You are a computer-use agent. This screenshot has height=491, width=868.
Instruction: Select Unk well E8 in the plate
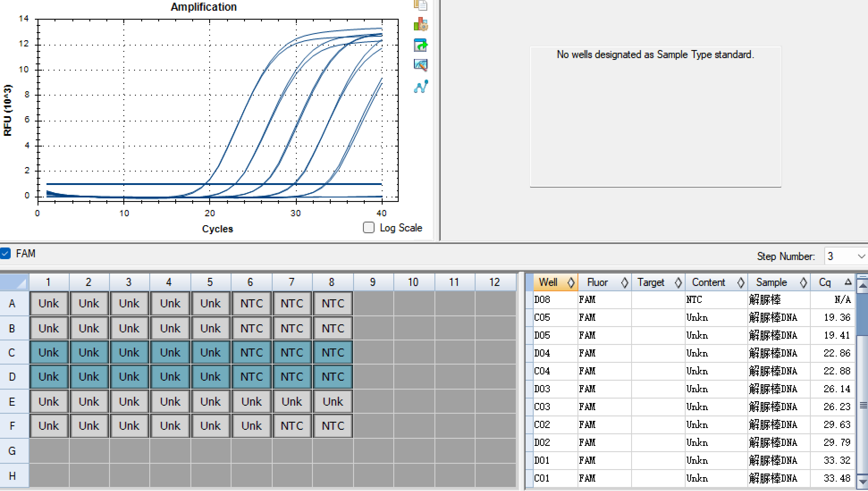[333, 402]
